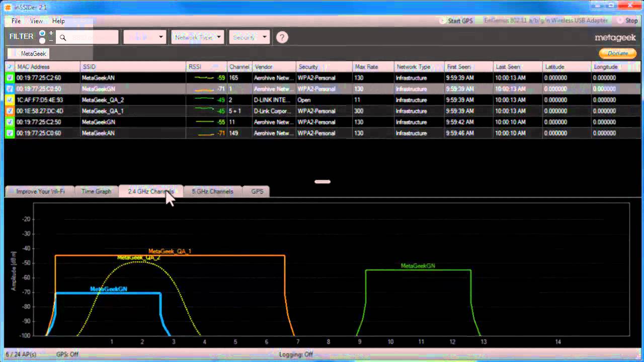Open the filter dropdown left of Network Type
This screenshot has height=362, width=644.
tap(144, 37)
